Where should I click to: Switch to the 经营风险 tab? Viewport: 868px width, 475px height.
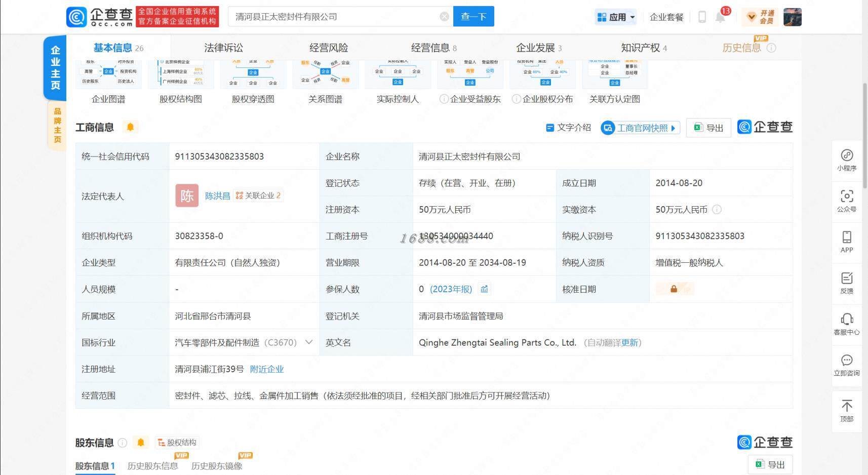[x=329, y=48]
